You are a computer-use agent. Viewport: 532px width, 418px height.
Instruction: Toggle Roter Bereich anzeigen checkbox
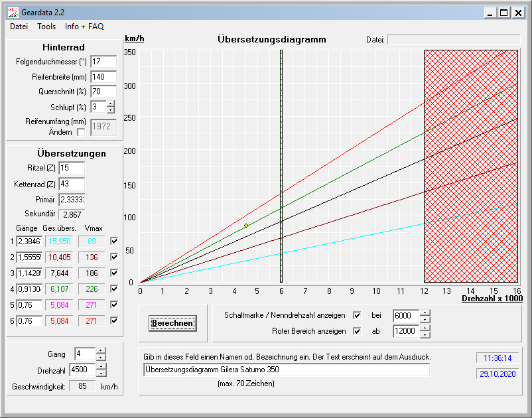pyautogui.click(x=358, y=330)
